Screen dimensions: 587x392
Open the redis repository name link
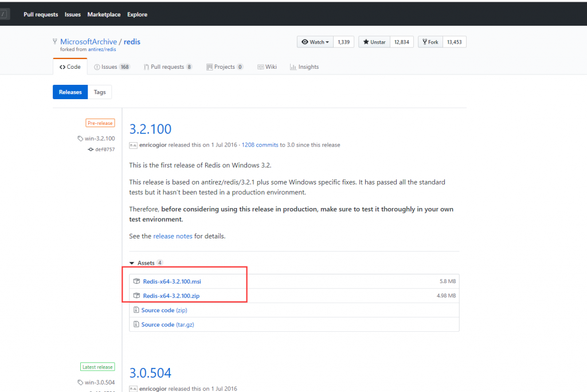132,42
